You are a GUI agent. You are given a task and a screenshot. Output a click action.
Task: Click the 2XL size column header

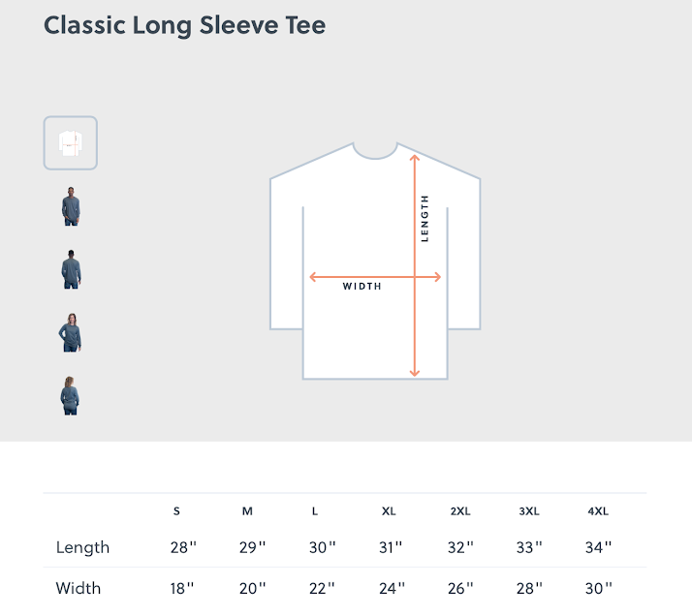click(x=460, y=511)
